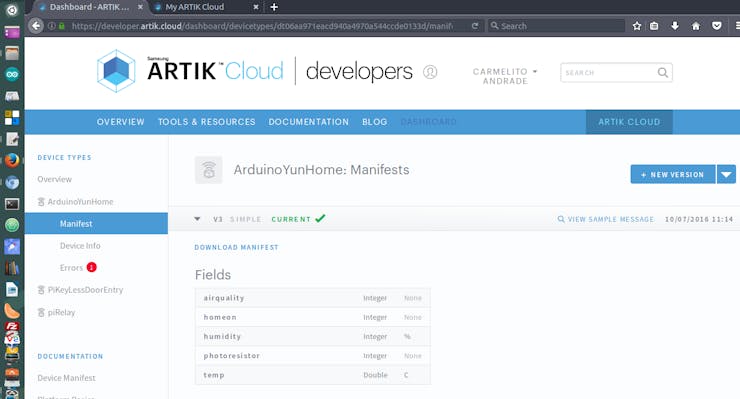740x399 pixels.
Task: Click the user profile icon next to developers
Action: [430, 72]
